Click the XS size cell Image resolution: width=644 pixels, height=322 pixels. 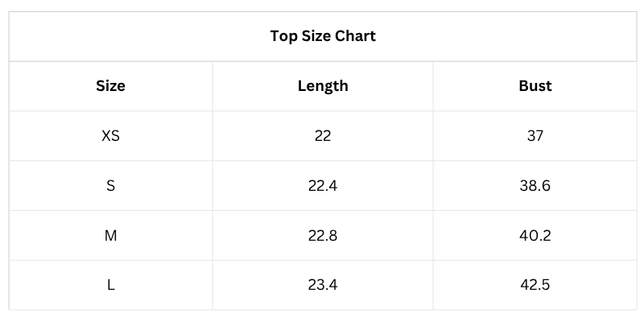(111, 136)
